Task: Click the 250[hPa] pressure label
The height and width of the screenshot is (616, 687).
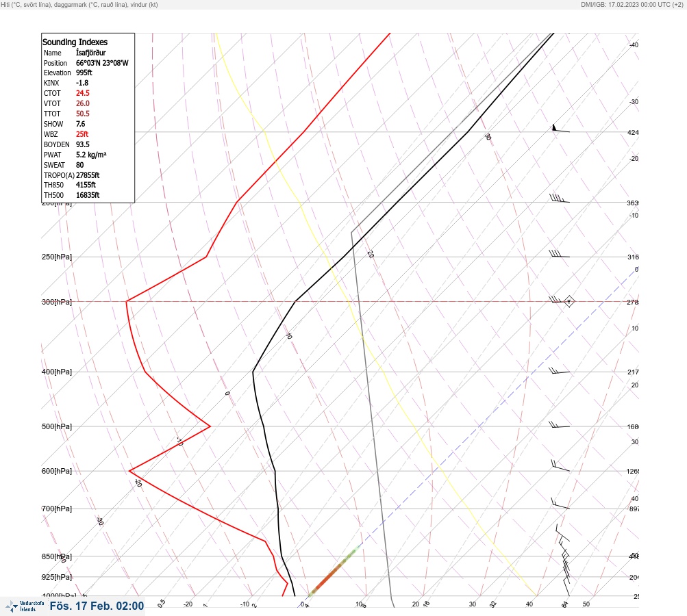Action: 57,257
